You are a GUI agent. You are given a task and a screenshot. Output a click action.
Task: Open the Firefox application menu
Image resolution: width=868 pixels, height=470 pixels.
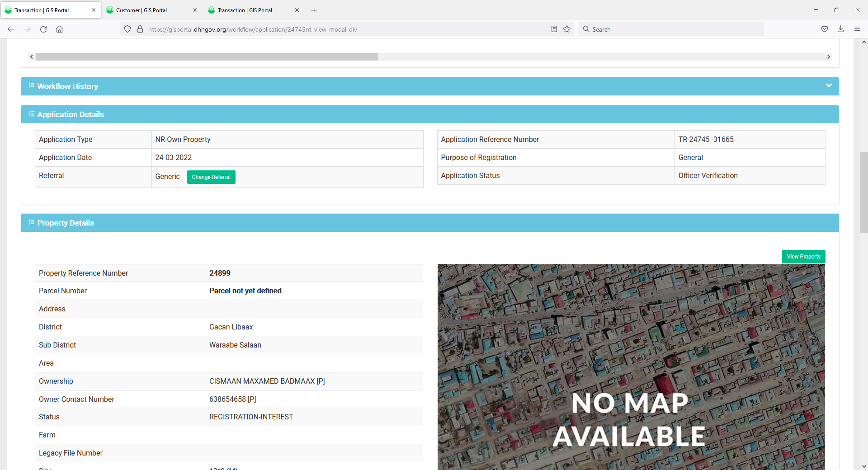click(x=857, y=29)
